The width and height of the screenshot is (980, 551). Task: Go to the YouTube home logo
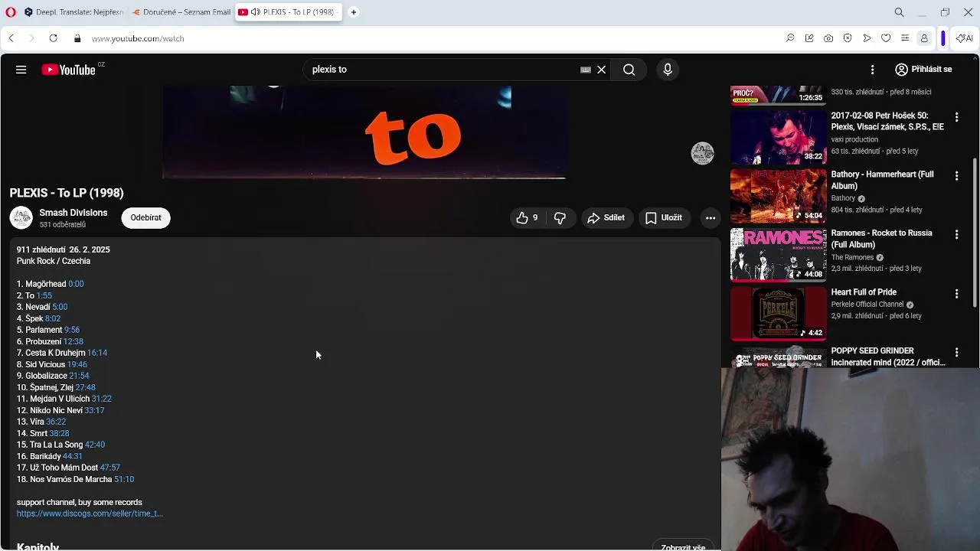click(68, 70)
